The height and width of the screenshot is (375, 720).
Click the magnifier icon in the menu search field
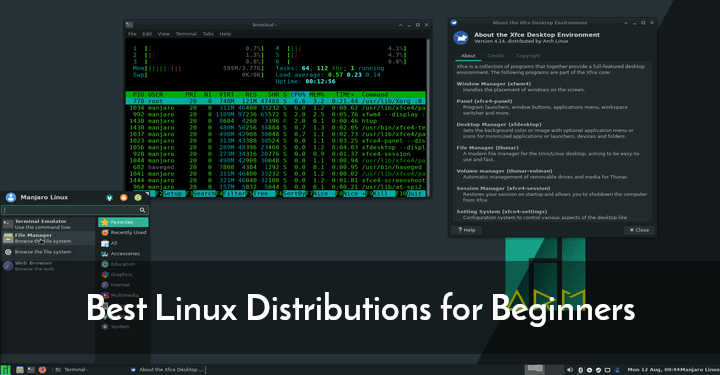(142, 210)
